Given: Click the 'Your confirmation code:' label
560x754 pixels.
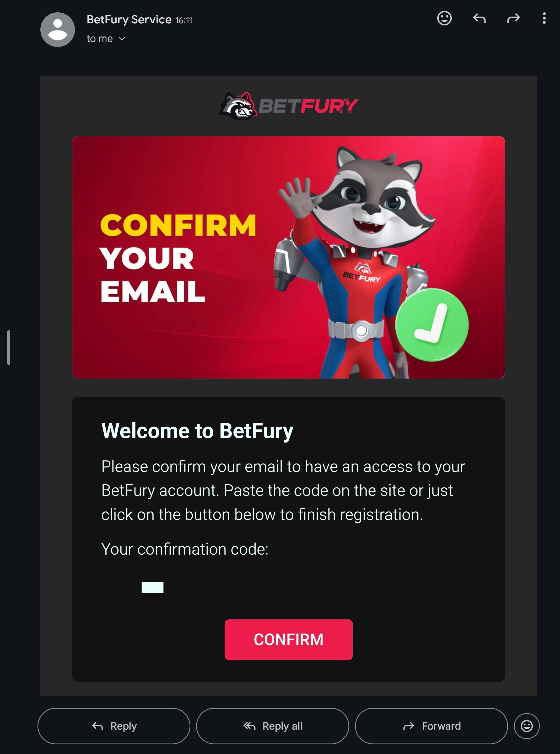Looking at the screenshot, I should [x=185, y=549].
